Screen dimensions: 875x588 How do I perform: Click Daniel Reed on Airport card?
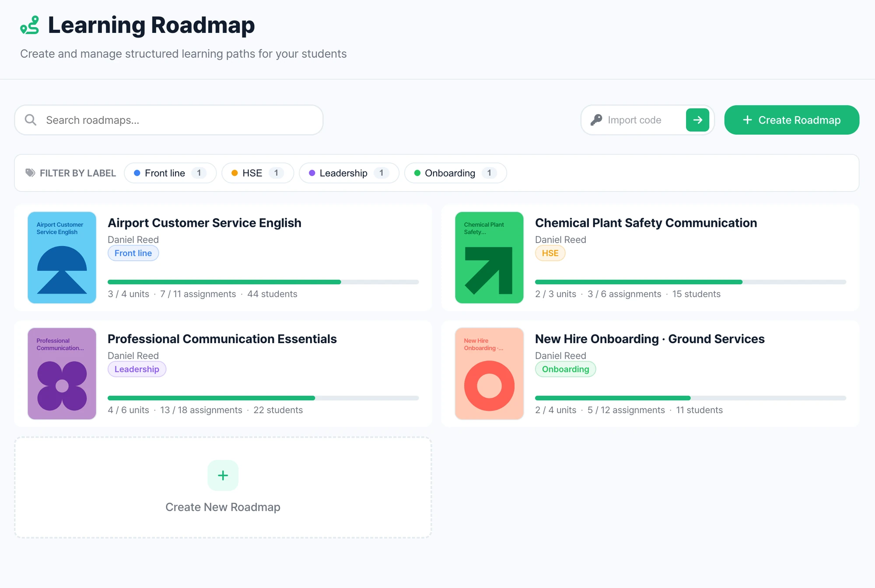coord(133,240)
